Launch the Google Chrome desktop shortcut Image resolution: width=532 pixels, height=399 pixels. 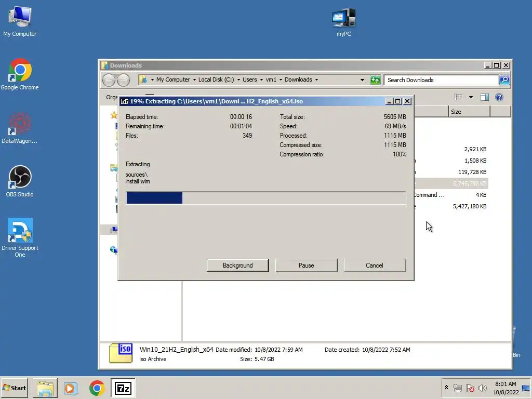click(x=20, y=75)
